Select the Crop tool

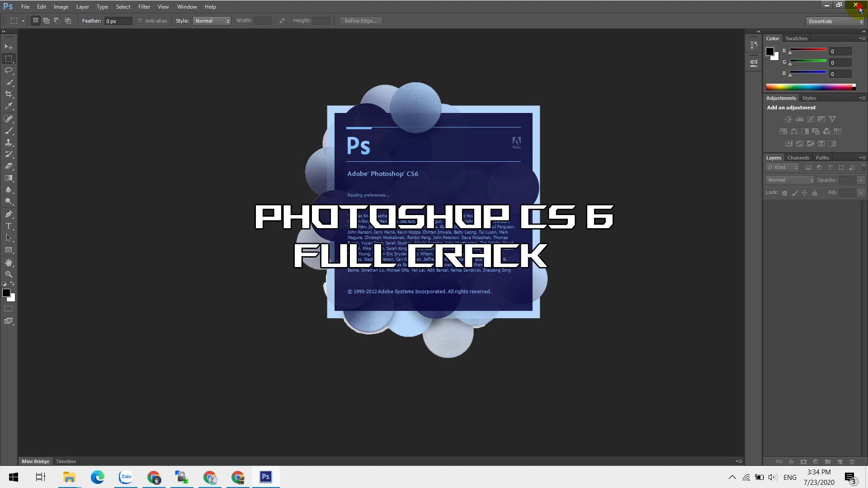tap(9, 95)
